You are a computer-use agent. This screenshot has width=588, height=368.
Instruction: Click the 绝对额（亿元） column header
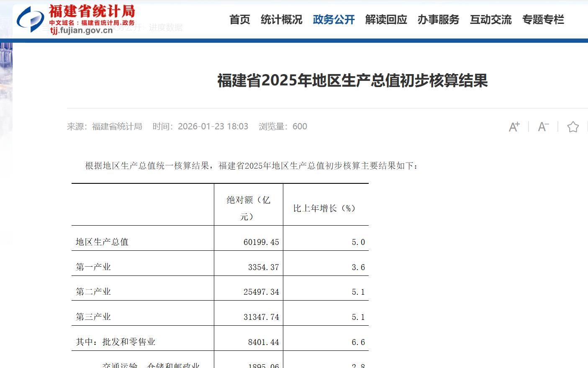point(248,208)
